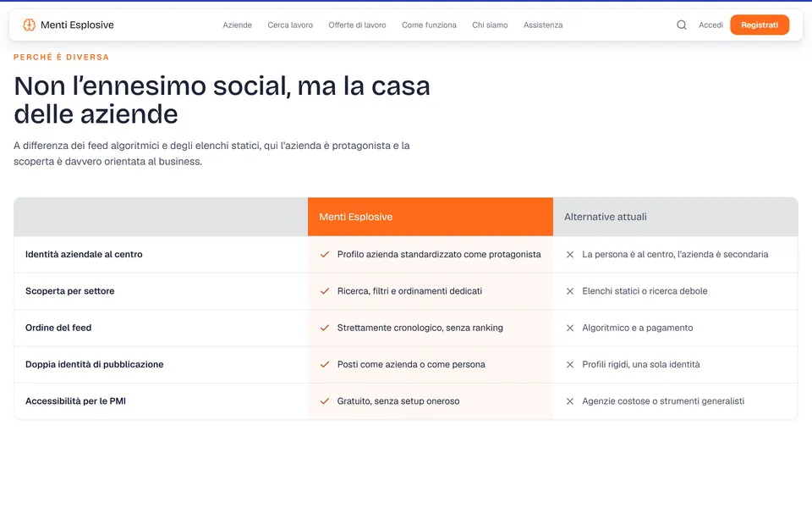Select Accessibilità per le PMI row label
Image resolution: width=812 pixels, height=508 pixels.
tap(75, 401)
